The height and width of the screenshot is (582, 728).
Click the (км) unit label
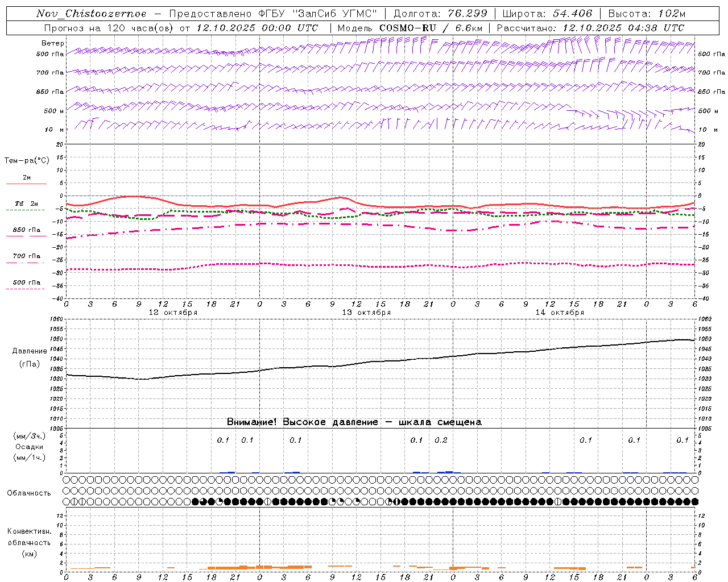click(x=30, y=553)
